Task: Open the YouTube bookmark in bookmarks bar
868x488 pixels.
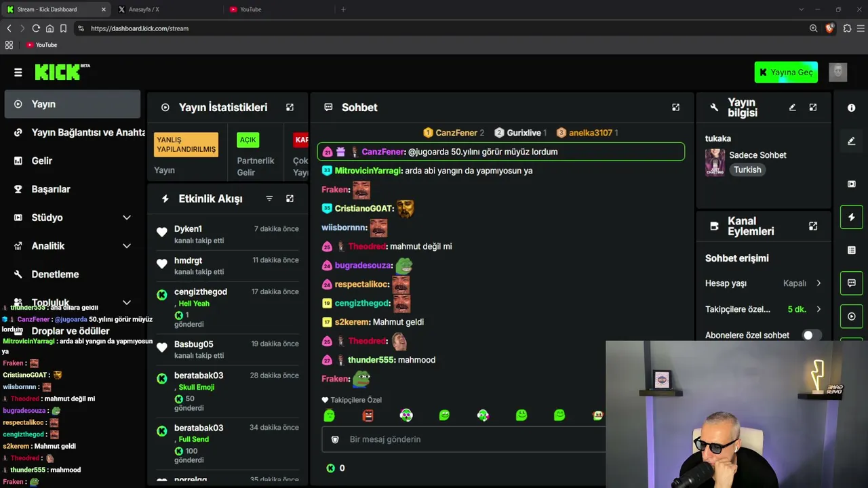Action: [x=41, y=45]
